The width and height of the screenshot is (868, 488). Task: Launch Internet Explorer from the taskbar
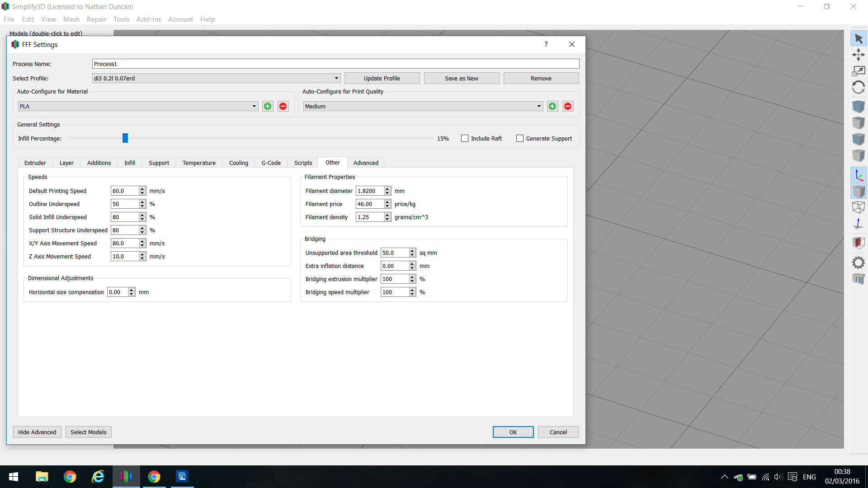click(98, 477)
